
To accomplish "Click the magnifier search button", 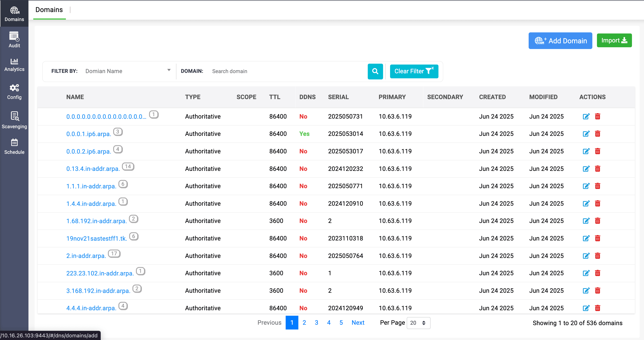I will pyautogui.click(x=375, y=72).
